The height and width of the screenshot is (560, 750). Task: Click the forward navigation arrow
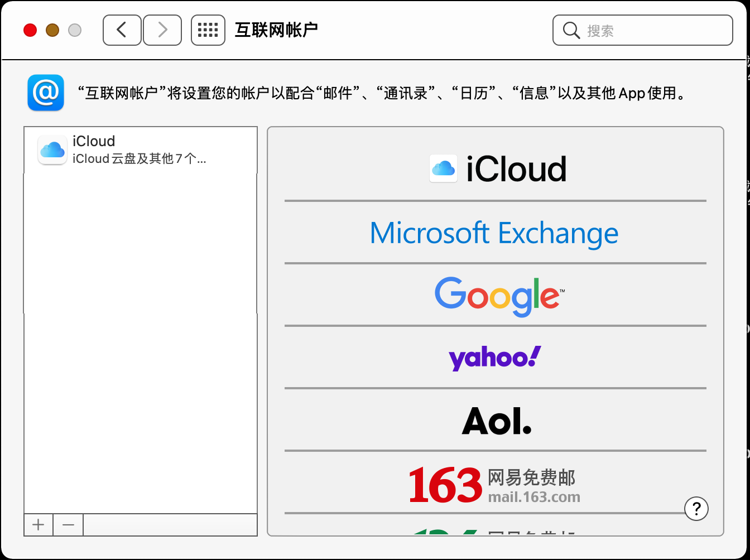coord(162,30)
